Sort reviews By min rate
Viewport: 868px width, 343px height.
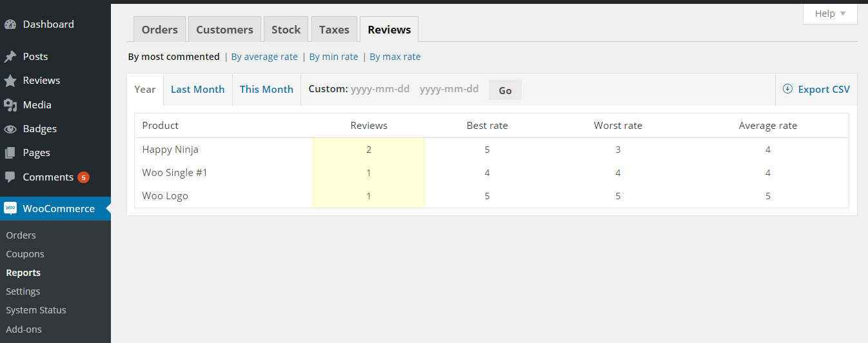point(333,57)
